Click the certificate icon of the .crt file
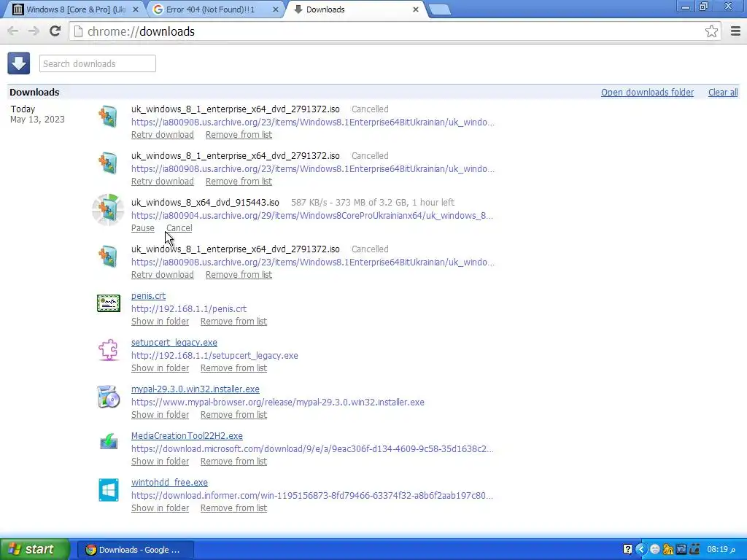Image resolution: width=747 pixels, height=560 pixels. (109, 303)
